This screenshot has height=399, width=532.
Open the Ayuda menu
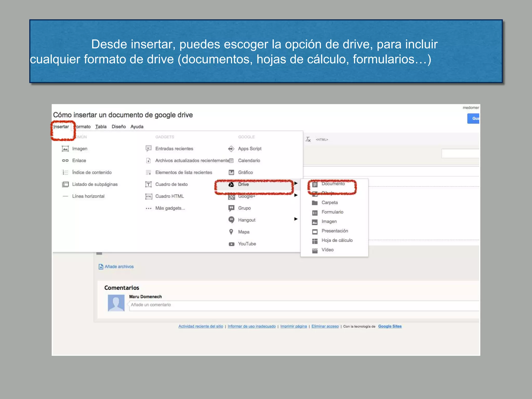click(x=137, y=127)
